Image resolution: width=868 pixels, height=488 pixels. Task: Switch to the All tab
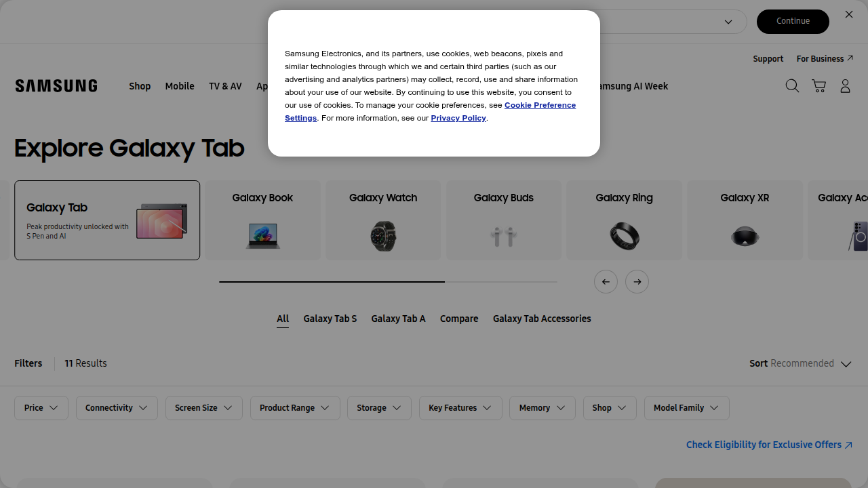pyautogui.click(x=283, y=319)
